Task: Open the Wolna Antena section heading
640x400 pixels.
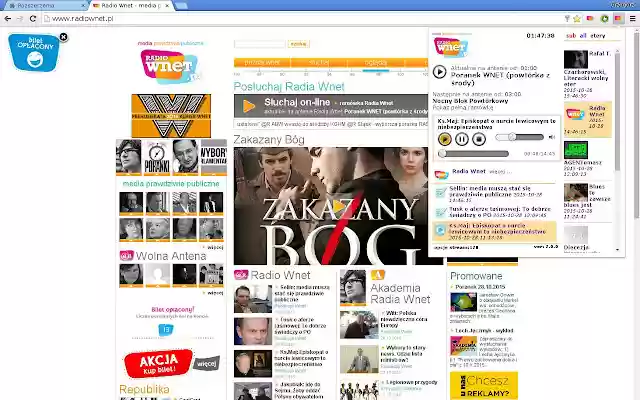Action: pos(171,256)
